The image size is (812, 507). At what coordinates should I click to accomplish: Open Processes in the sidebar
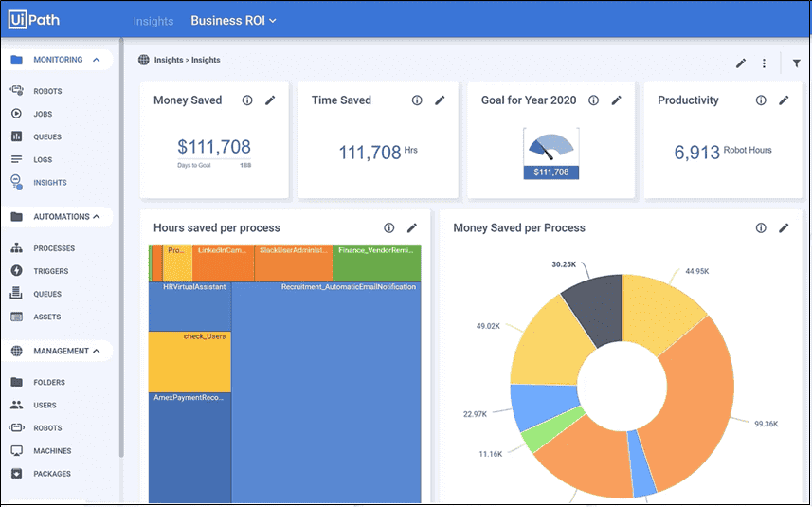(x=54, y=248)
